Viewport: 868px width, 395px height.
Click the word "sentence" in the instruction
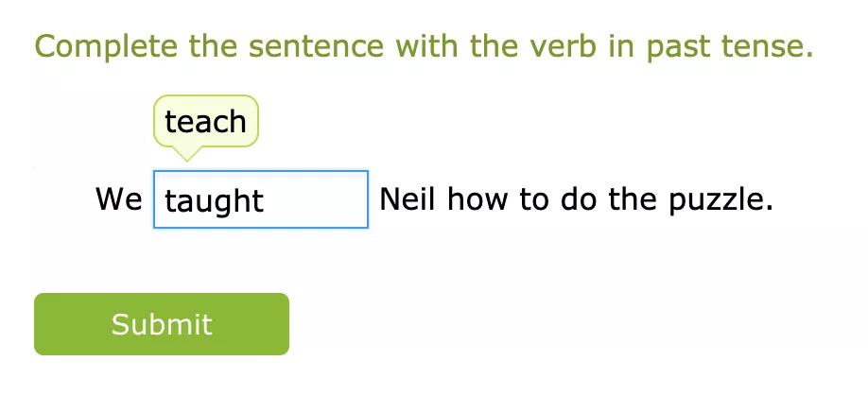click(314, 46)
